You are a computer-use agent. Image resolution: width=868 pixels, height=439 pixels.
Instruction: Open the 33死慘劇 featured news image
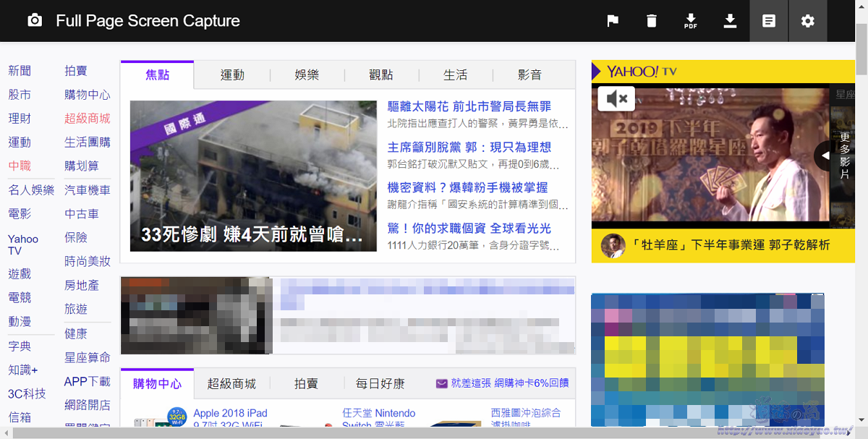253,176
